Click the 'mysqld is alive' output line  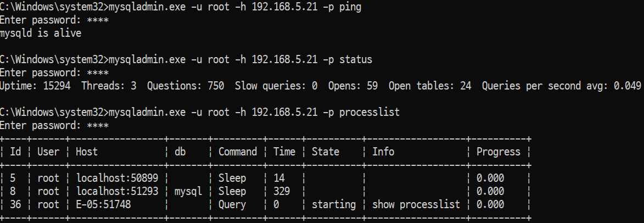(41, 34)
